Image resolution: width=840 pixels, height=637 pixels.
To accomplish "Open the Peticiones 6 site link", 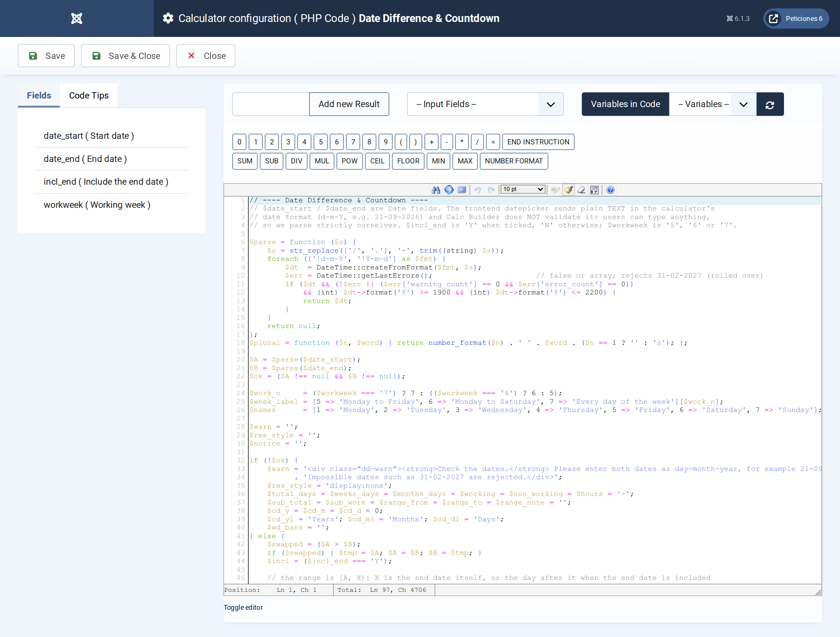I will pos(796,18).
